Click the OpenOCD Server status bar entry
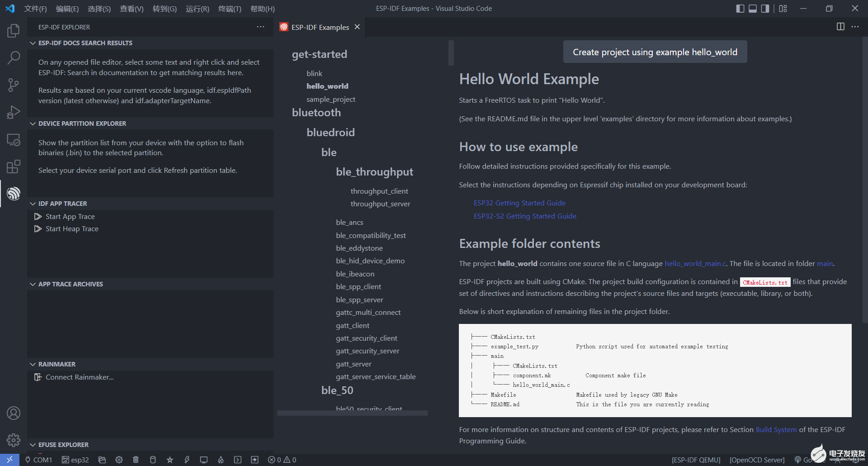868x466 pixels. pyautogui.click(x=757, y=460)
